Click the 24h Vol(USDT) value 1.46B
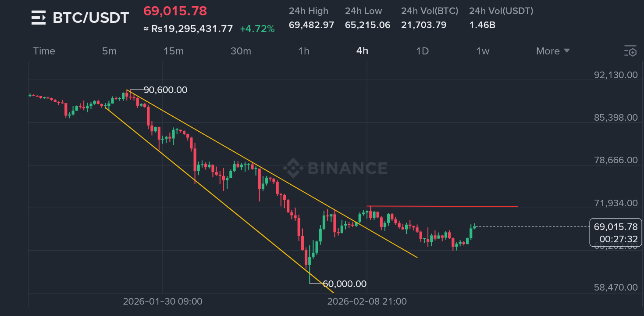The width and height of the screenshot is (644, 316). (482, 25)
